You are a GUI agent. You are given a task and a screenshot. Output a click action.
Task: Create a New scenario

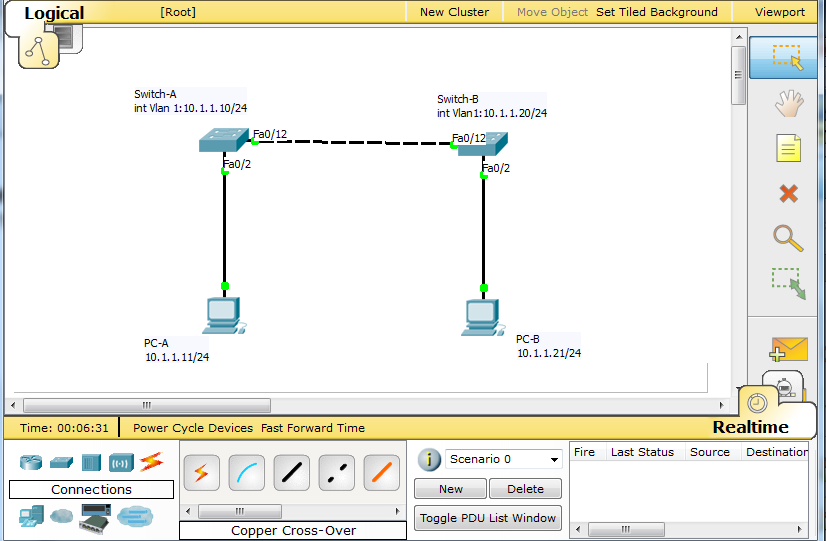pyautogui.click(x=450, y=489)
